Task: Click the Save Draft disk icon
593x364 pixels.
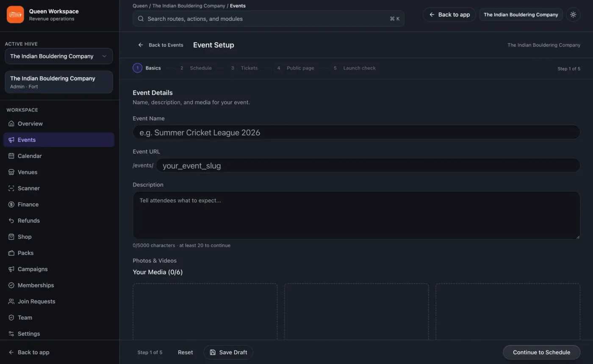Action: [x=213, y=352]
